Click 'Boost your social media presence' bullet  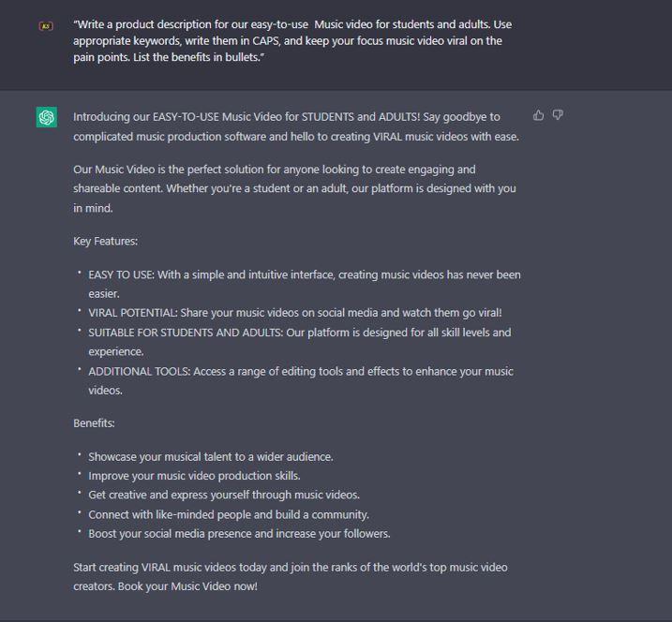pyautogui.click(x=239, y=534)
